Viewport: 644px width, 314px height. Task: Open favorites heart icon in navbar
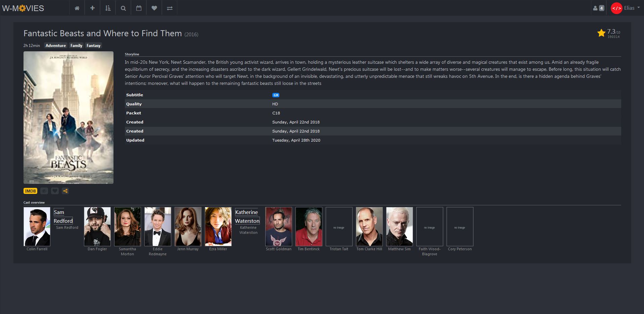click(x=154, y=8)
